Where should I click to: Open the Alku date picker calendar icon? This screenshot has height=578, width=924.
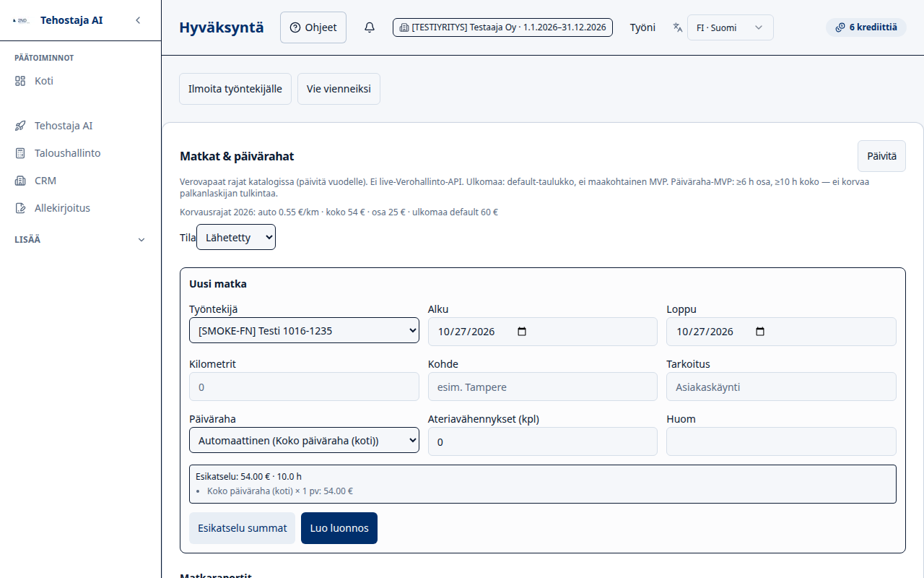coord(523,332)
